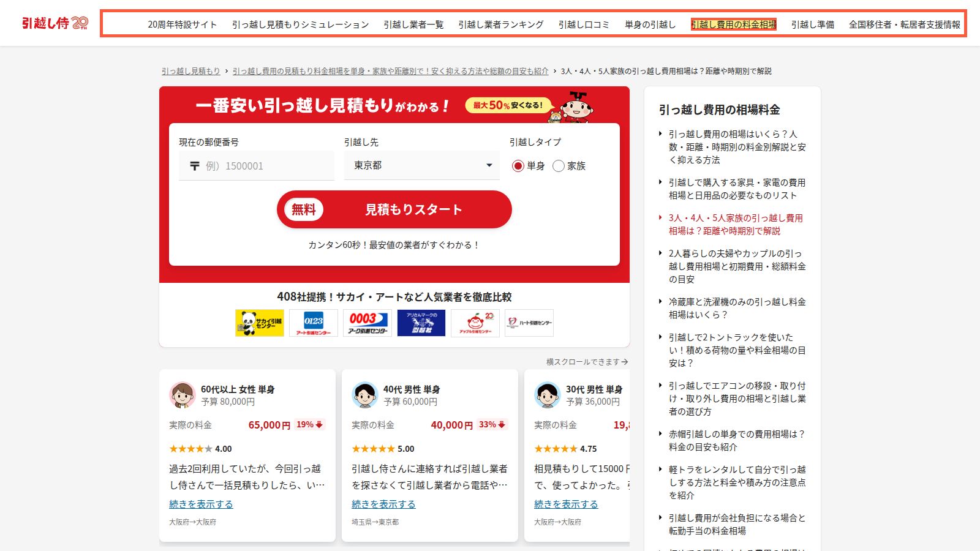Show more of 60代以上 女性 review
Screen dimensions: 980x551
pos(201,504)
